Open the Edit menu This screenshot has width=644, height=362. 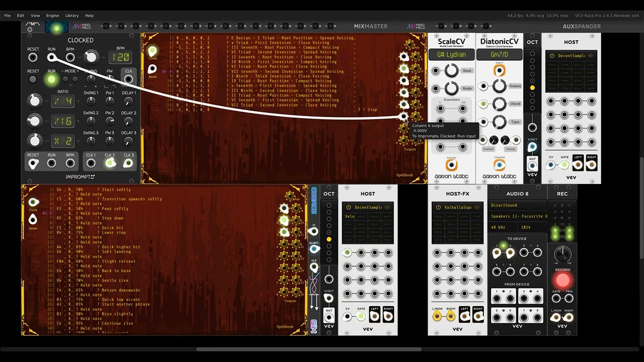pos(21,16)
